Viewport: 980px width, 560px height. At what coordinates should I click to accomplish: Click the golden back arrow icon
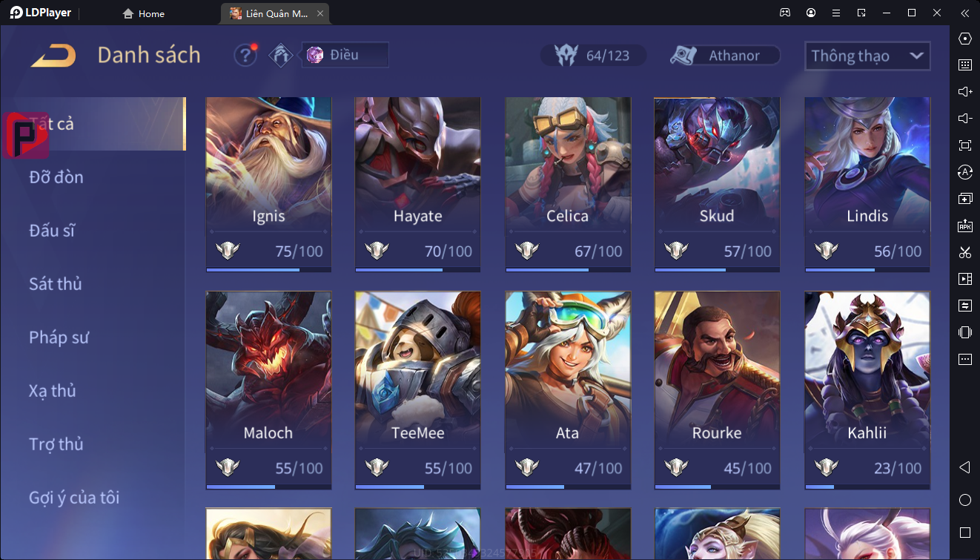[x=53, y=56]
